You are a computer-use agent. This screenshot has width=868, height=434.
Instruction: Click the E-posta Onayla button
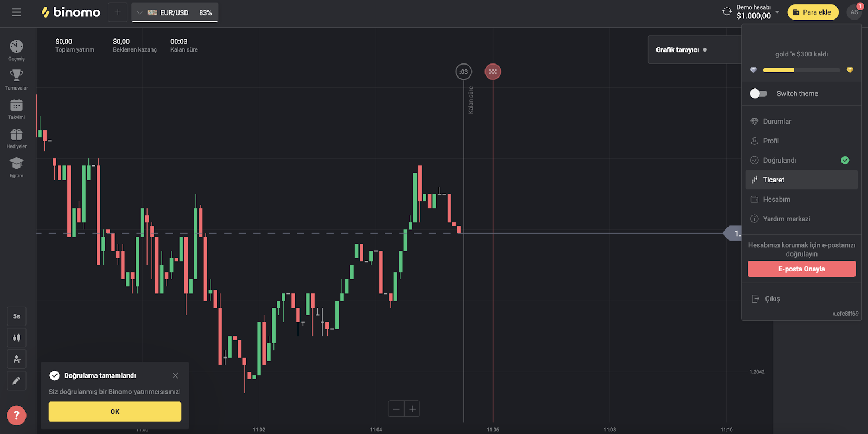click(x=801, y=269)
